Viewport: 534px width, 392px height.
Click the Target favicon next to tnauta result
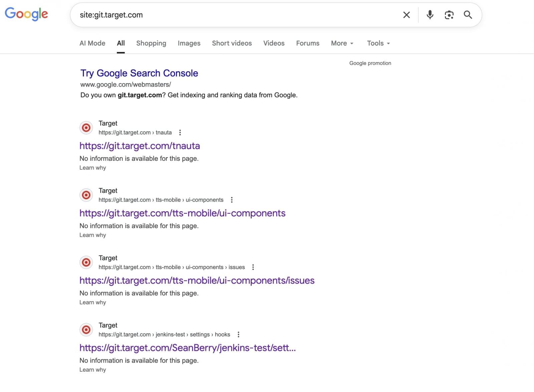[x=86, y=128]
